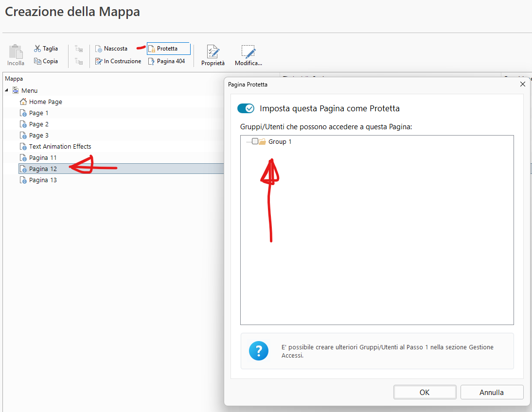Viewport: 532px width, 412px height.
Task: Select the Group 1 folder item
Action: (x=280, y=141)
